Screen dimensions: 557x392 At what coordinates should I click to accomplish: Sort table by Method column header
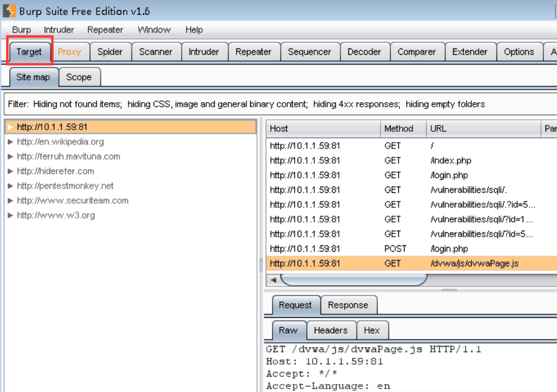coord(403,128)
